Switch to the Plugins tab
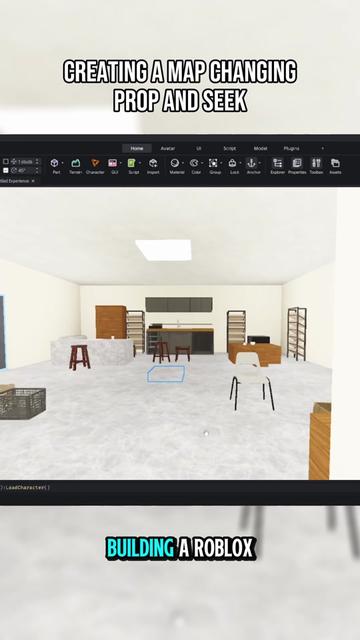 [291, 148]
